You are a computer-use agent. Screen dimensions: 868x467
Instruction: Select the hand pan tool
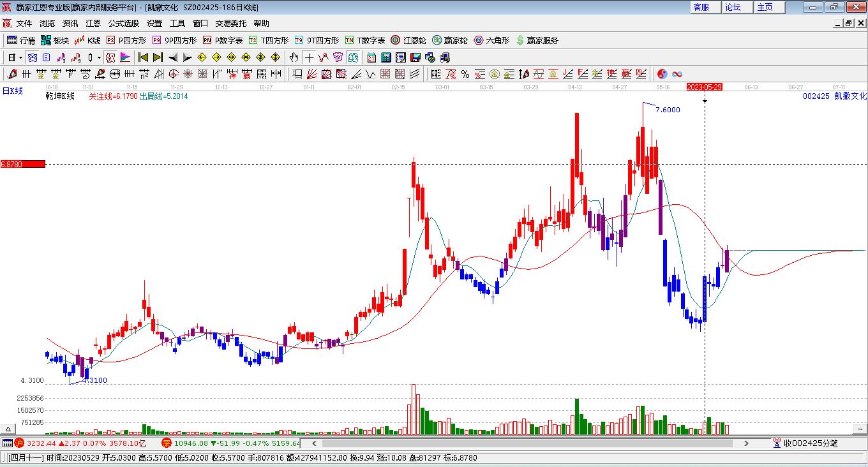pyautogui.click(x=294, y=57)
